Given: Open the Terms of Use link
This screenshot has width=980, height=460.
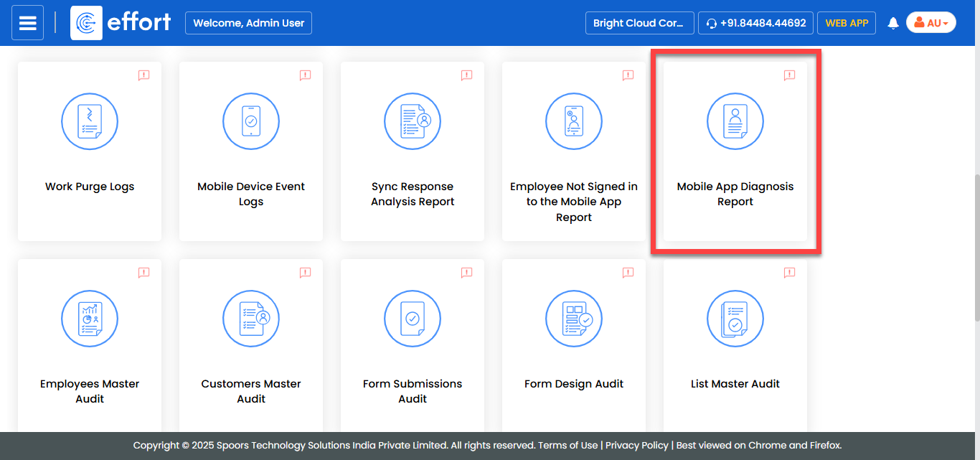Looking at the screenshot, I should point(567,445).
